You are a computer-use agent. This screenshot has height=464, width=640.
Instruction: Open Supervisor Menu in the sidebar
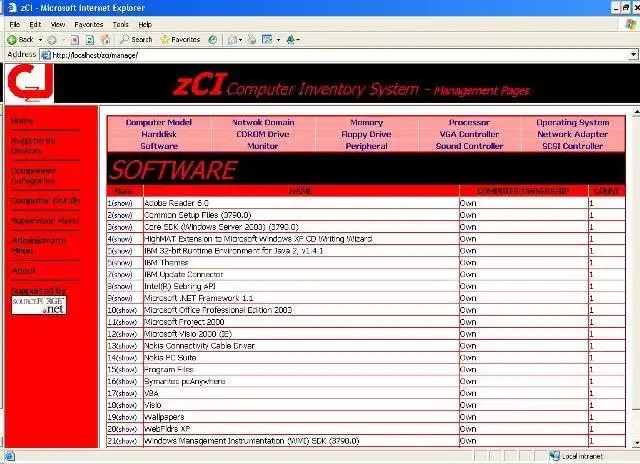pyautogui.click(x=45, y=221)
